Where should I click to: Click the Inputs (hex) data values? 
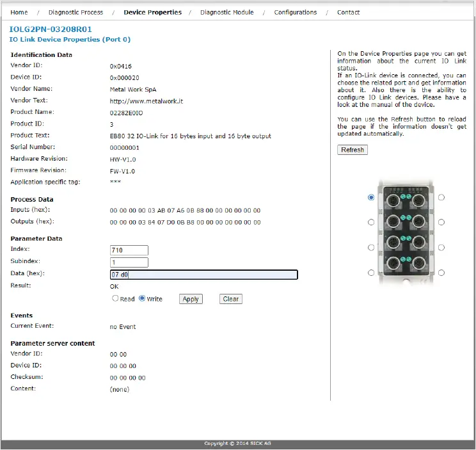click(185, 211)
